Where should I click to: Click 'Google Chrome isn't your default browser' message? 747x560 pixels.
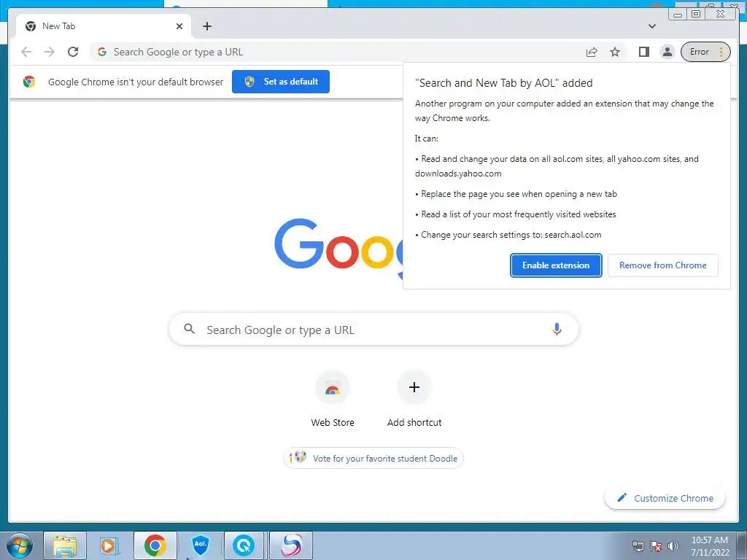click(136, 82)
